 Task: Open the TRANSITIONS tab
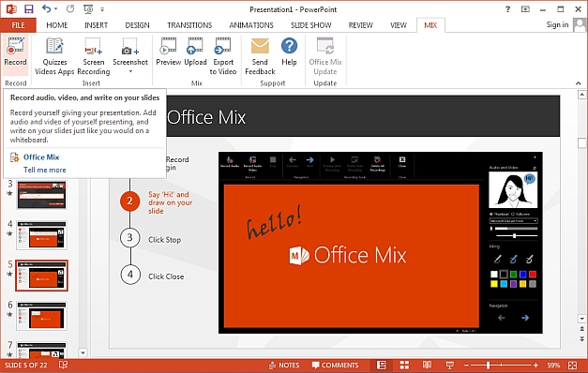point(189,25)
